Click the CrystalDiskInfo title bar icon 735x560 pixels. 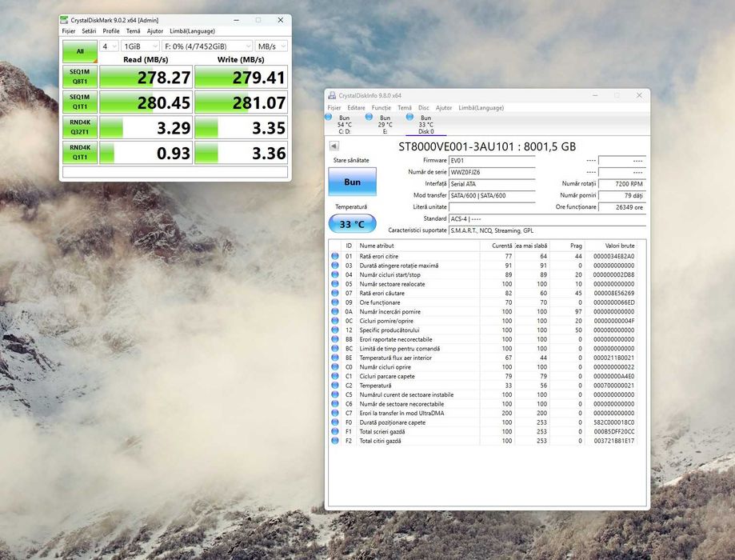pos(332,95)
